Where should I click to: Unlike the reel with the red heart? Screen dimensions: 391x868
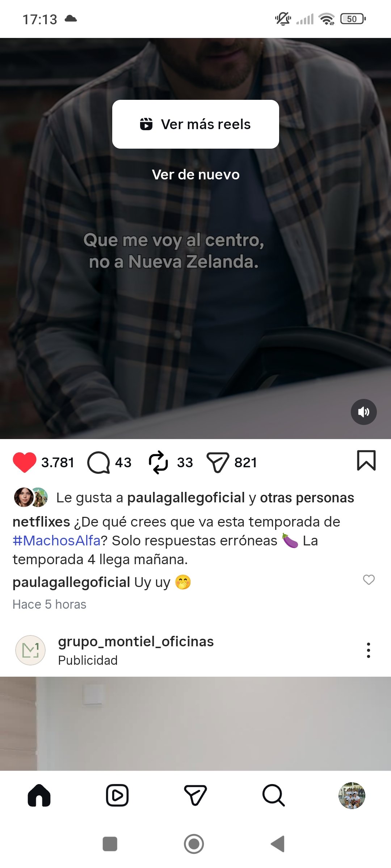tap(25, 462)
